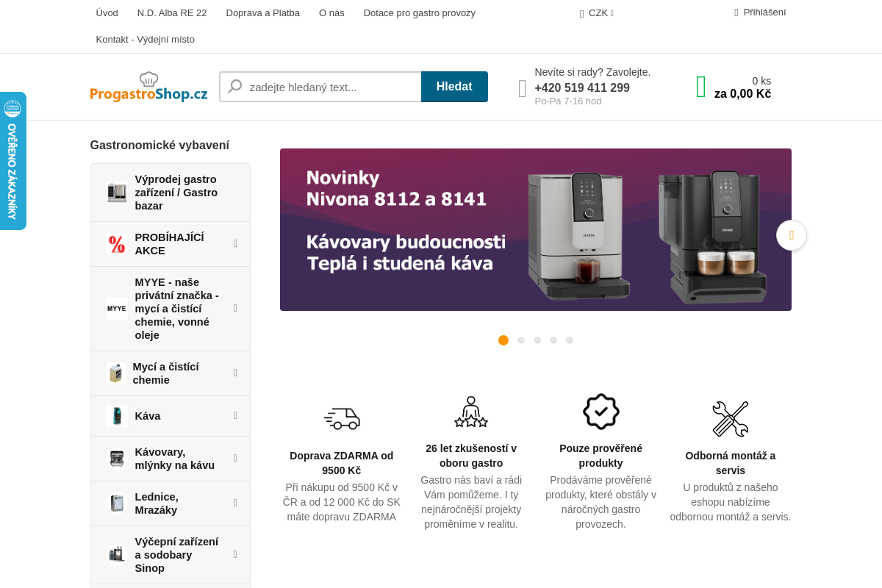Click the globe icon beside CZK
This screenshot has height=588, width=882.
pos(581,13)
